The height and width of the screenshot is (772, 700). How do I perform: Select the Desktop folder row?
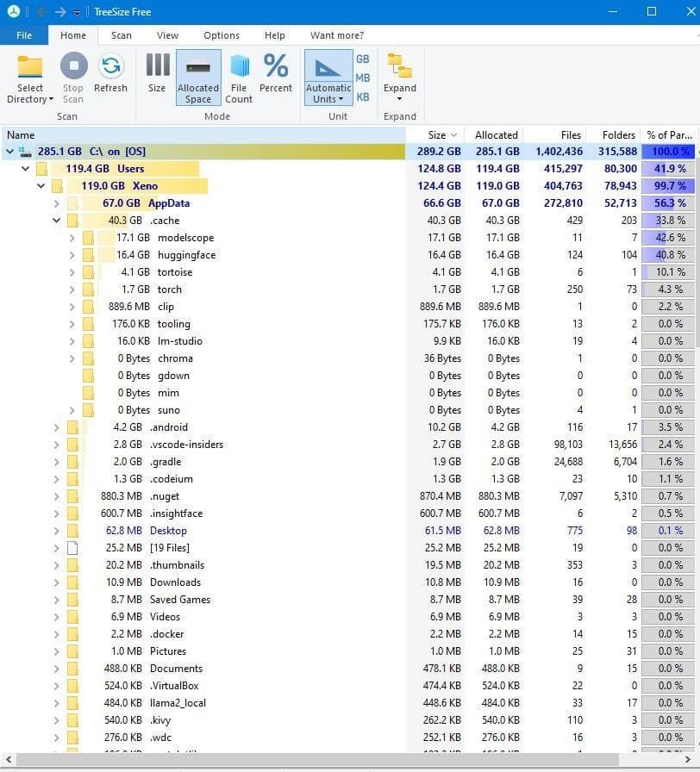(168, 531)
